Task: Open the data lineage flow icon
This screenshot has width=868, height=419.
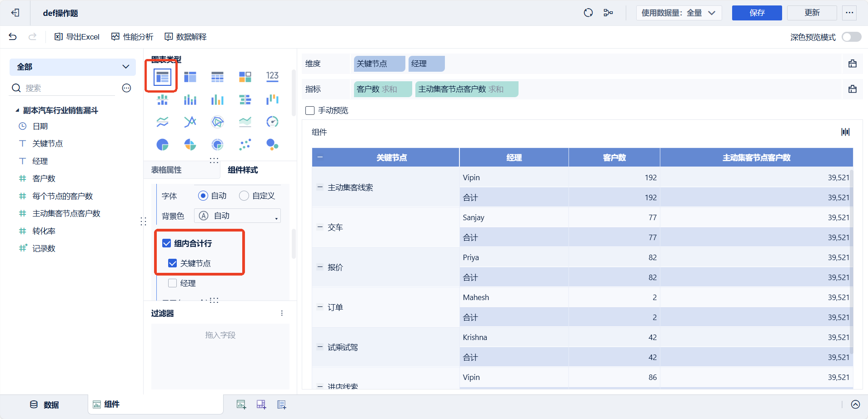Action: tap(608, 13)
